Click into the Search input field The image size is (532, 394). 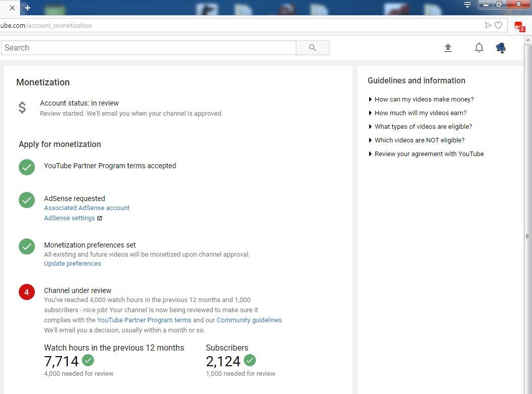point(149,48)
